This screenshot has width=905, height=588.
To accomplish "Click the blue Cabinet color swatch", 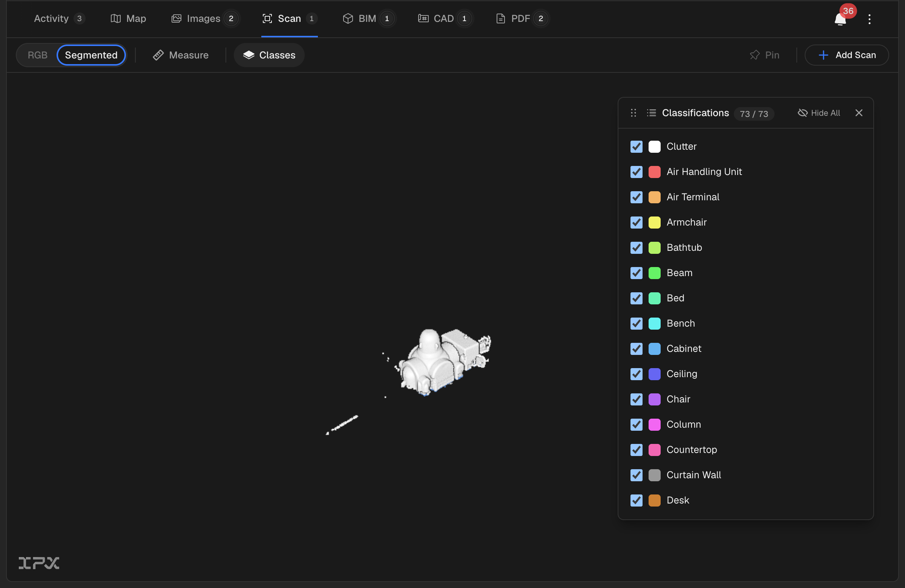I will click(654, 349).
